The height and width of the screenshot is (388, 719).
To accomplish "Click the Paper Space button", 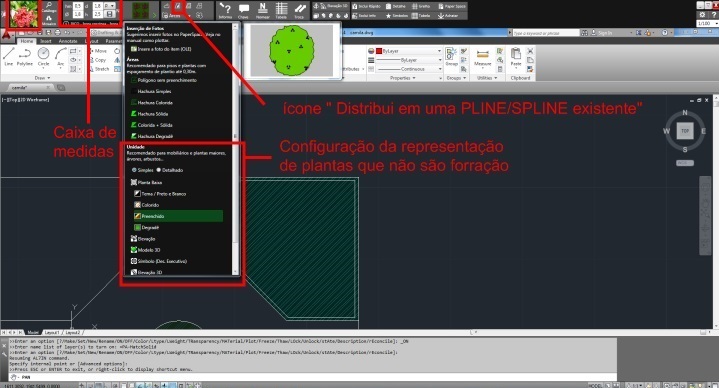I will (452, 6).
